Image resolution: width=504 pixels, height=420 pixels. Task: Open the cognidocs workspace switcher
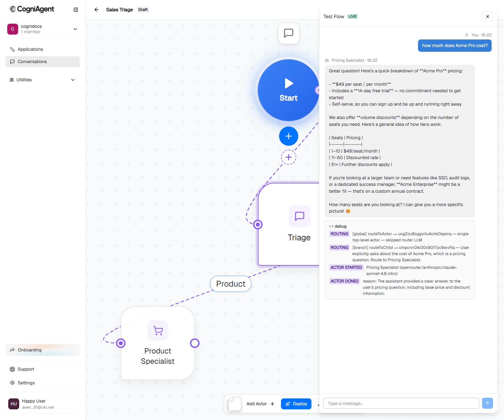click(x=43, y=29)
